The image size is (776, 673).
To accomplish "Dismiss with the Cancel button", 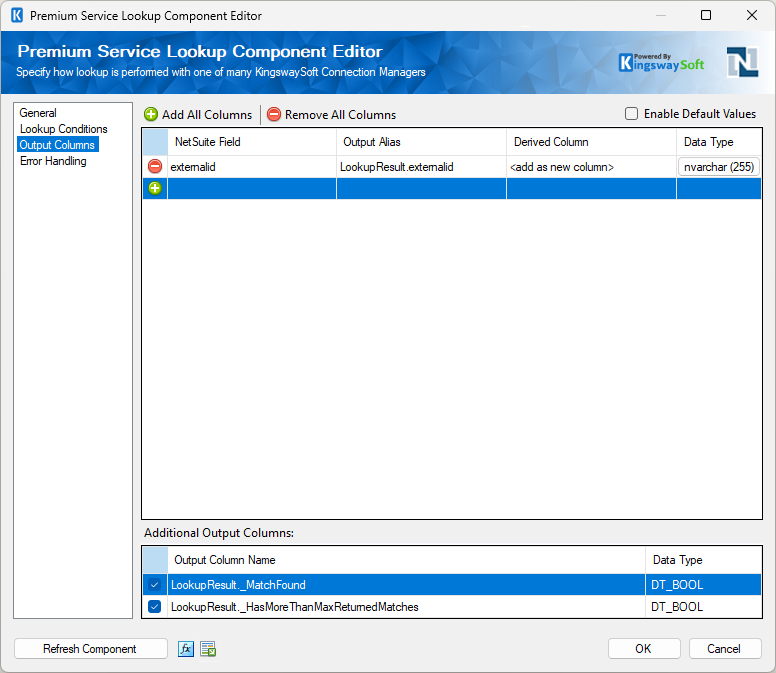I will (725, 649).
